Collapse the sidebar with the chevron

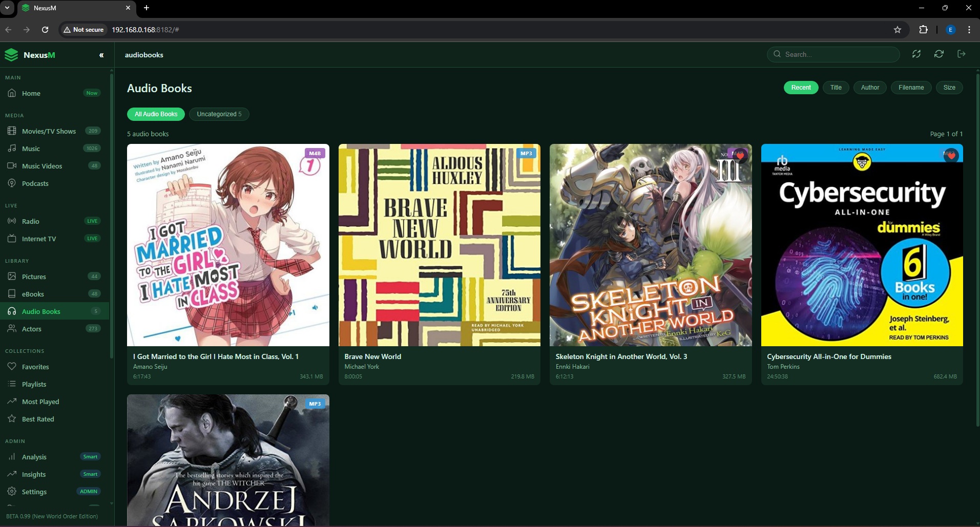(101, 55)
